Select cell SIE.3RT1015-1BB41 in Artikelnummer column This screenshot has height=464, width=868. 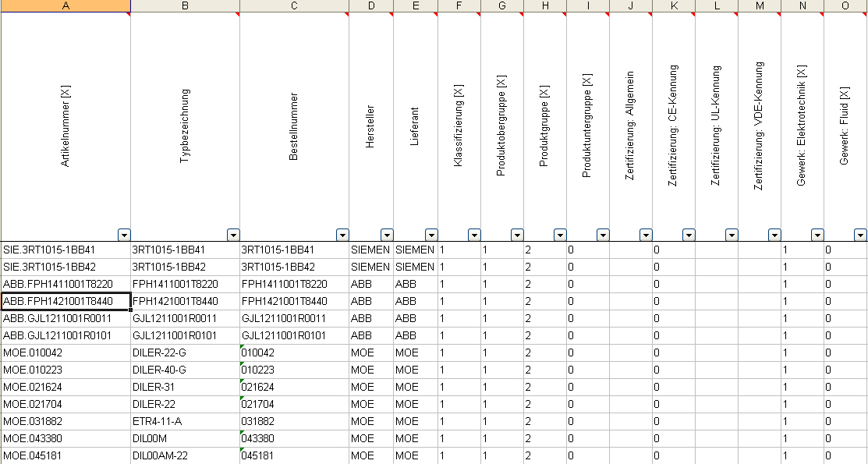pyautogui.click(x=66, y=250)
